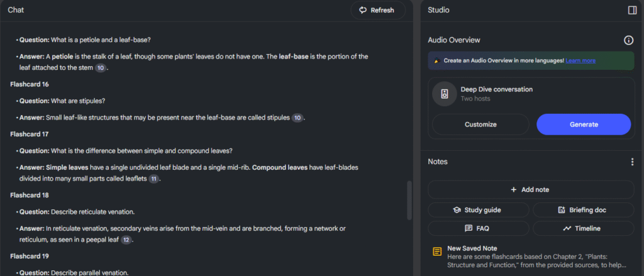Open the Learn more link
644x276 pixels.
click(x=580, y=61)
